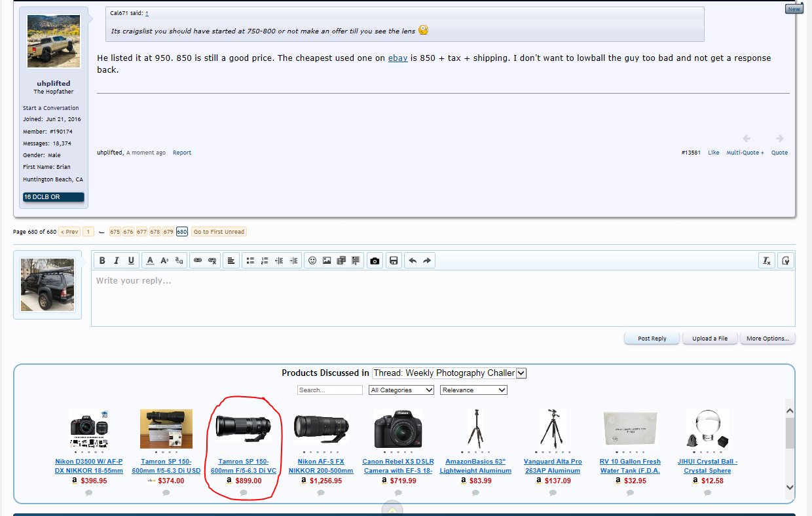812x516 pixels.
Task: Open the font size option
Action: tap(164, 261)
